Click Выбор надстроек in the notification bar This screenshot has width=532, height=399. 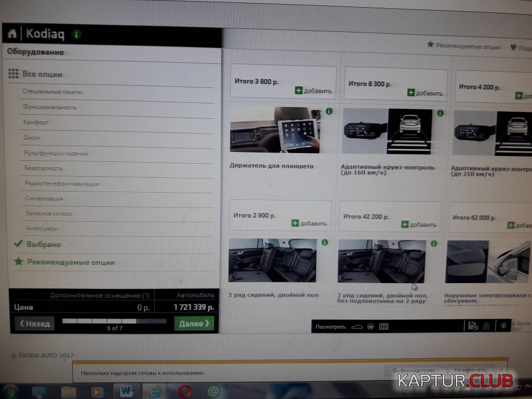[414, 371]
